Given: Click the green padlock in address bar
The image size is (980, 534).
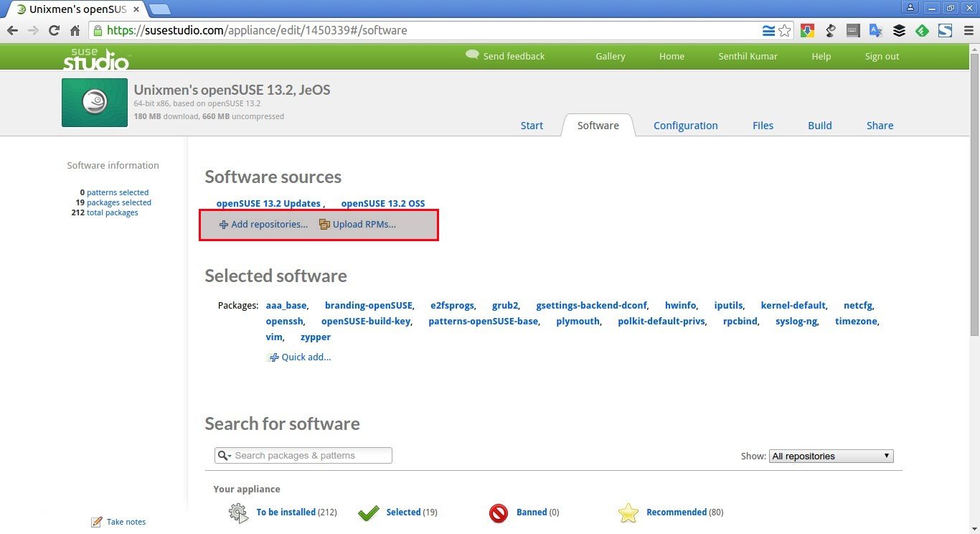Looking at the screenshot, I should 98,31.
